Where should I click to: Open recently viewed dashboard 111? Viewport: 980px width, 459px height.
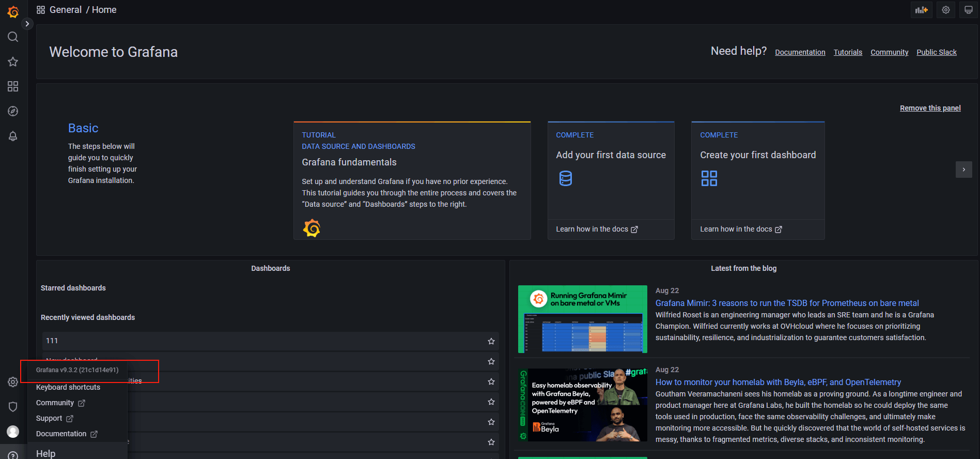(x=271, y=341)
